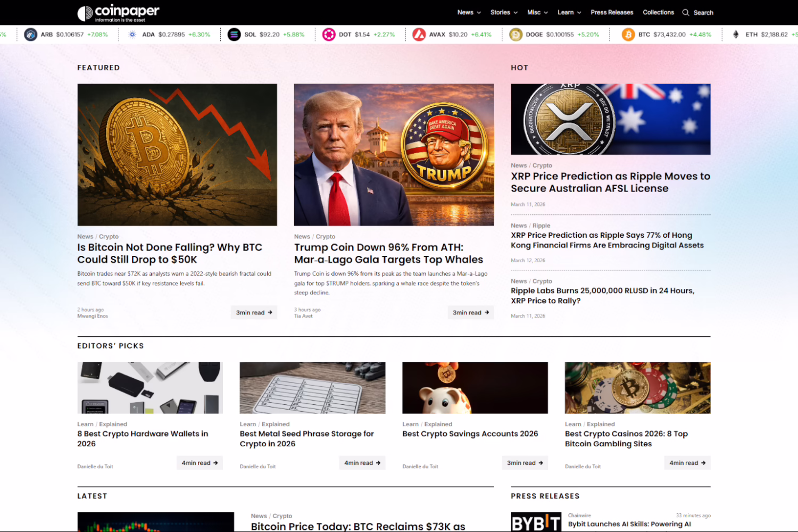Select Press Releases in the navigation bar
The width and height of the screenshot is (798, 532).
(612, 12)
